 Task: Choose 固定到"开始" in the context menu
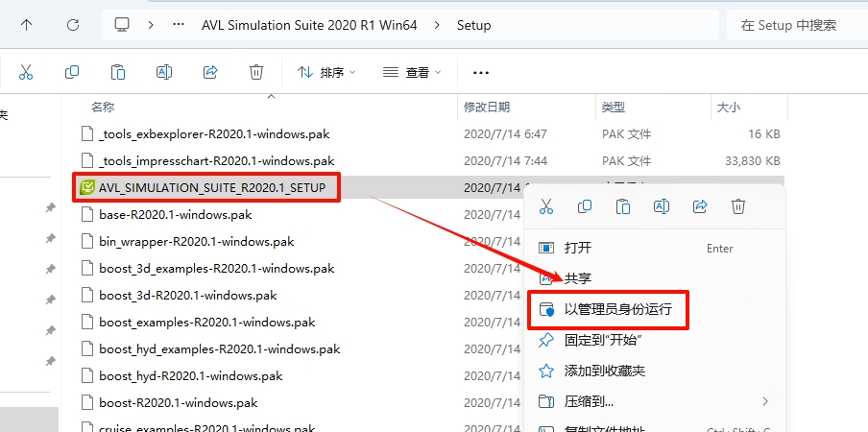655,340
